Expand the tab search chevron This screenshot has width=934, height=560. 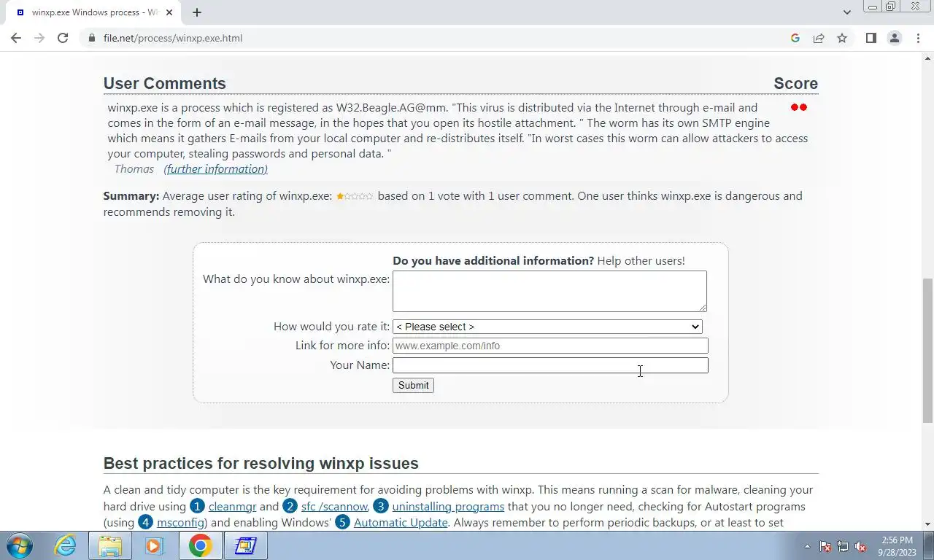tap(846, 12)
